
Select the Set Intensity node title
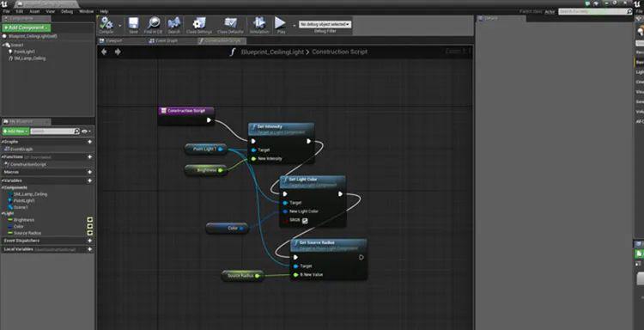click(x=270, y=126)
